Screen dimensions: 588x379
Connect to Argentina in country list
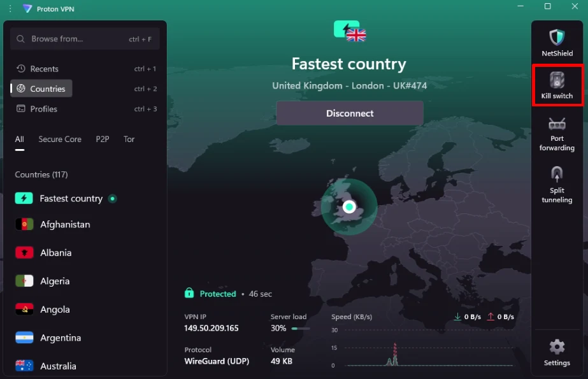pyautogui.click(x=61, y=338)
